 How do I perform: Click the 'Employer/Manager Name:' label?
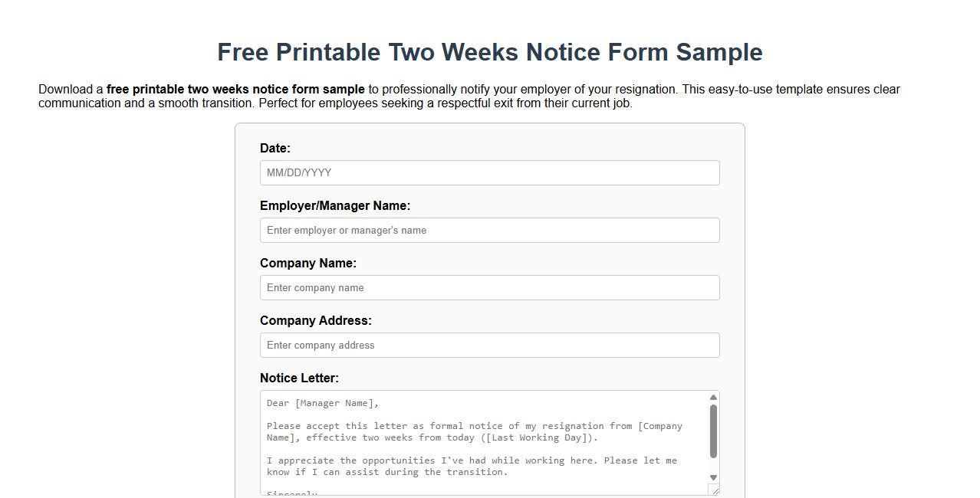335,205
